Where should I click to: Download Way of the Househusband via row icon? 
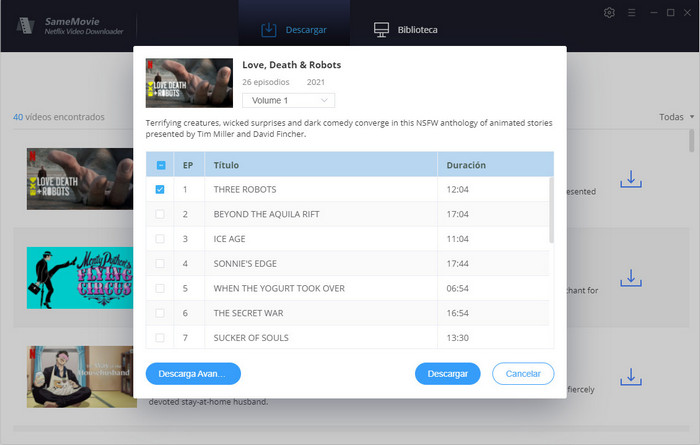pos(631,377)
